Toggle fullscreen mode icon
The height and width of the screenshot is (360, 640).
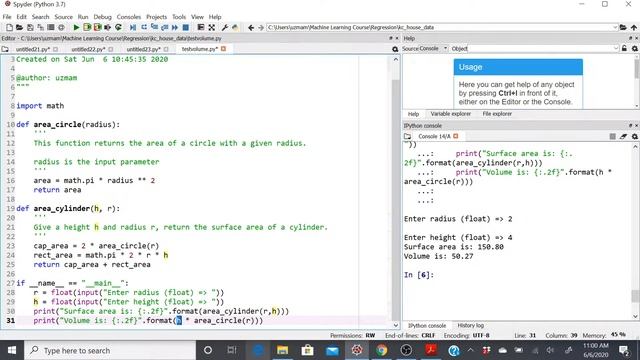point(211,27)
